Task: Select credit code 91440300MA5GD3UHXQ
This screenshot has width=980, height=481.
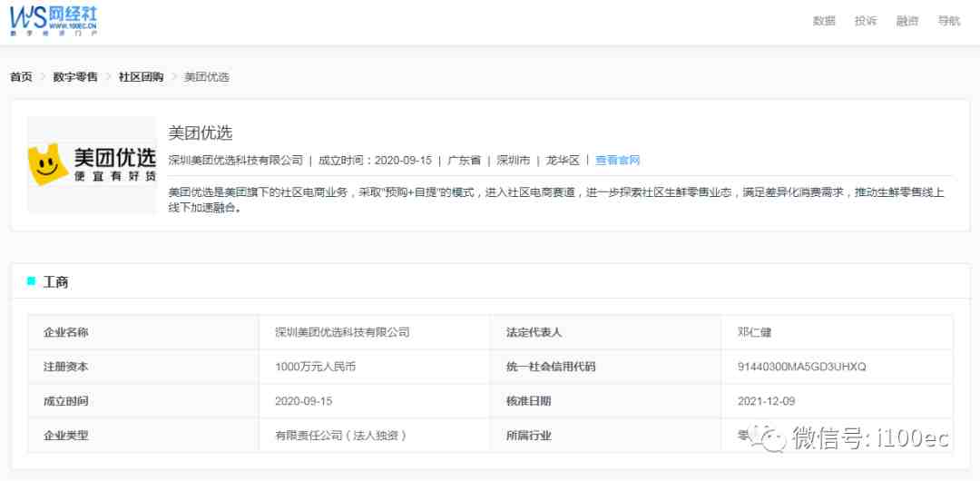Action: click(802, 367)
